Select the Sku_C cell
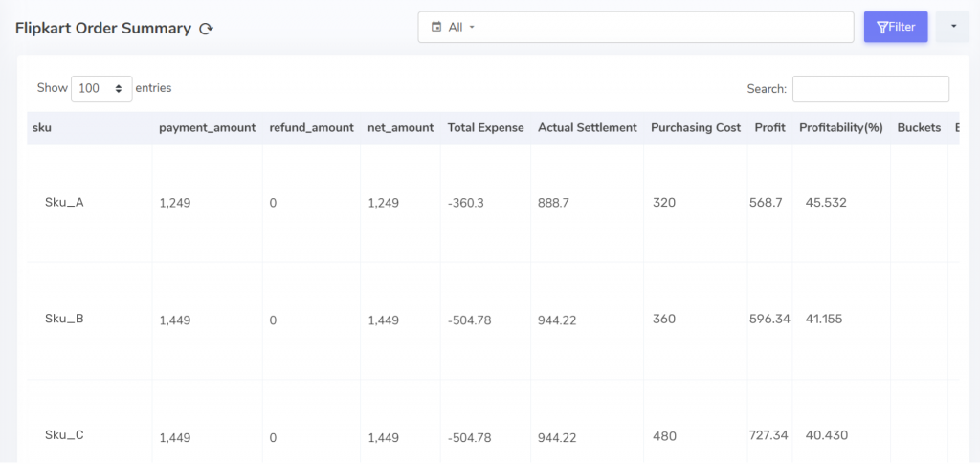Screen dimensions: 980x464 64,435
